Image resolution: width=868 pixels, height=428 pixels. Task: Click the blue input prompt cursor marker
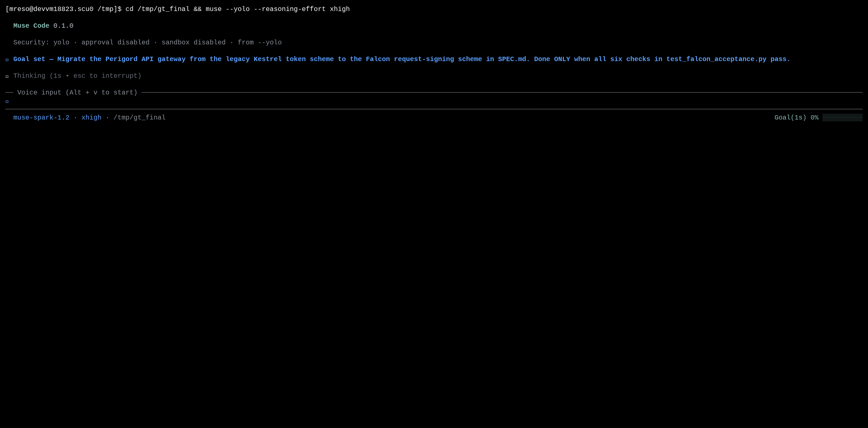tap(7, 101)
